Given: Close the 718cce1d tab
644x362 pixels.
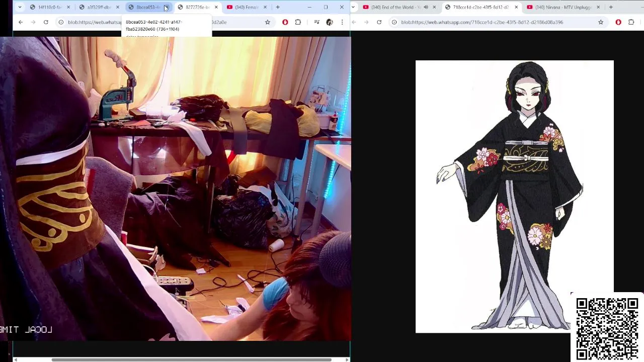Looking at the screenshot, I should point(516,7).
